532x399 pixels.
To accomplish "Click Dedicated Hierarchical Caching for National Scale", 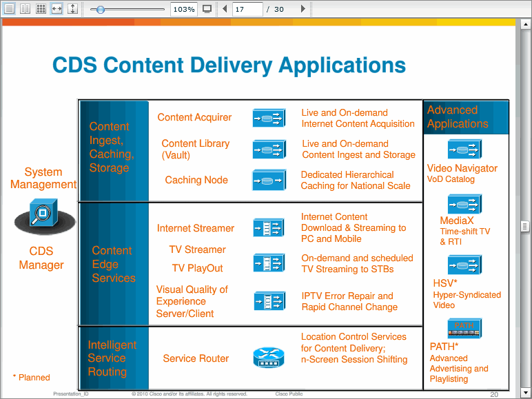I will pyautogui.click(x=355, y=180).
